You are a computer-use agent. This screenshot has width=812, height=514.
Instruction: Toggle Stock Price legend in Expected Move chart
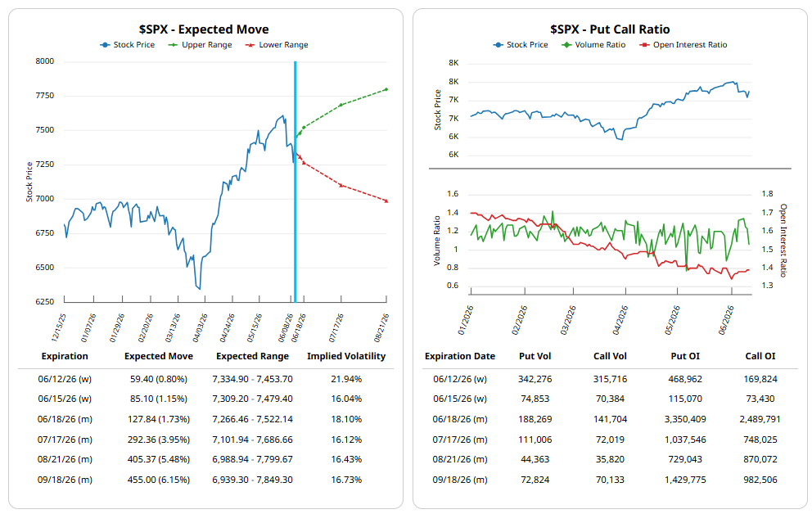(x=128, y=45)
